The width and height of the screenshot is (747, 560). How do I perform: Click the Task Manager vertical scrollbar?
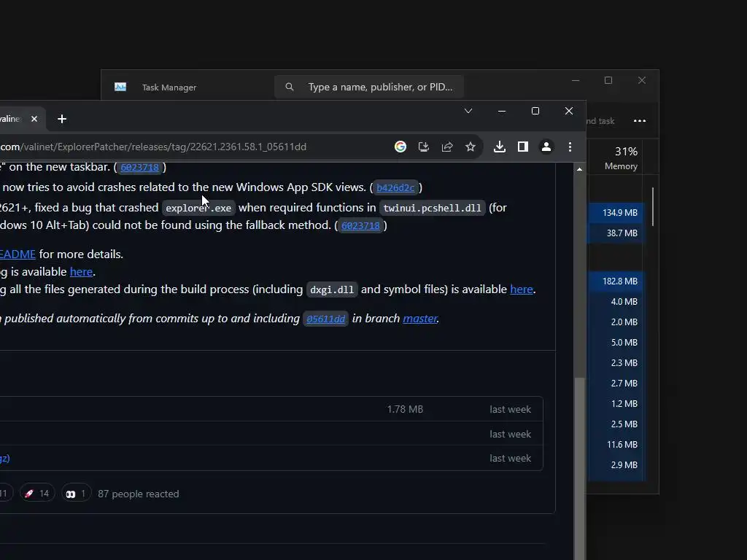tap(653, 206)
